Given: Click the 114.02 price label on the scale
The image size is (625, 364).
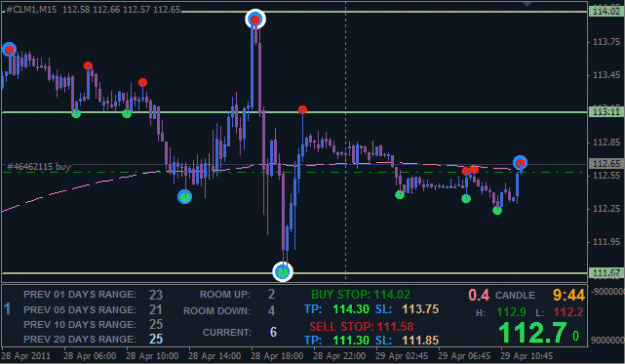Looking at the screenshot, I should point(606,12).
